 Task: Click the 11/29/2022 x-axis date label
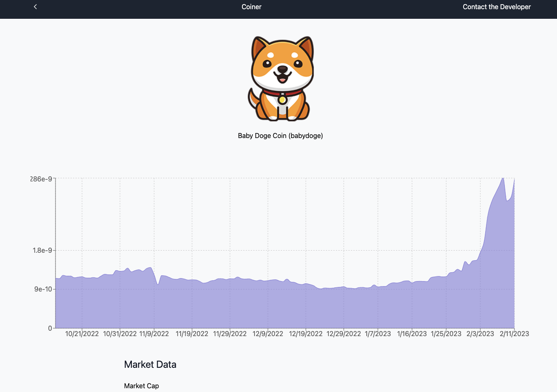click(x=230, y=334)
